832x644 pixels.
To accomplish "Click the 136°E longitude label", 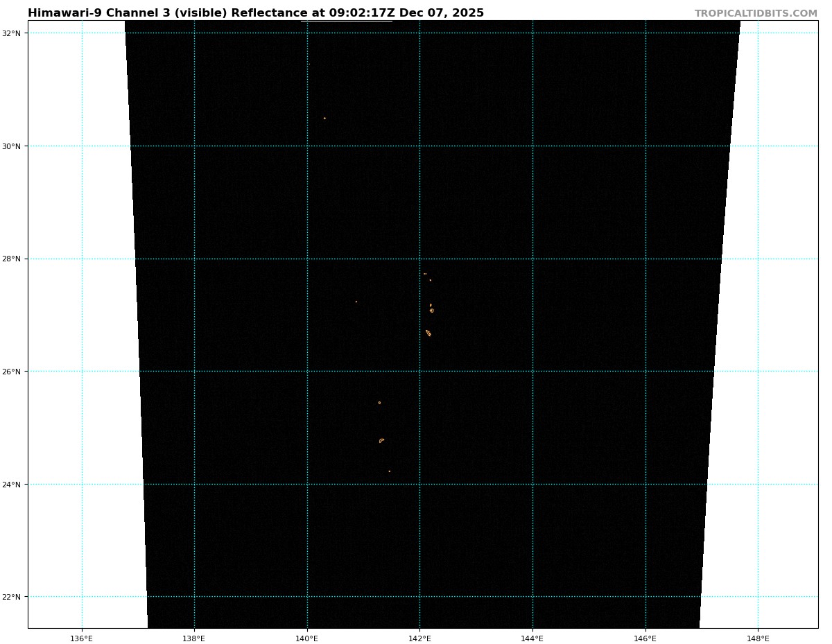I will (82, 638).
